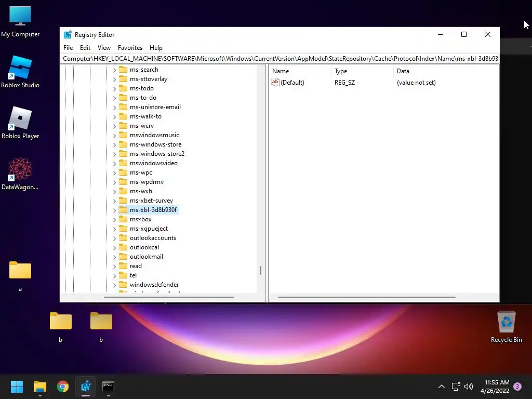
Task: Click the tree pane horizontal scrollbar
Action: pos(169,297)
